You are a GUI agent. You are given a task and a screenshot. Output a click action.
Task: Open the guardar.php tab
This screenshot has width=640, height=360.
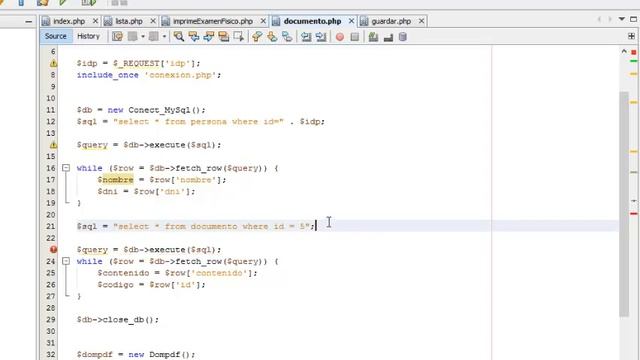[391, 21]
